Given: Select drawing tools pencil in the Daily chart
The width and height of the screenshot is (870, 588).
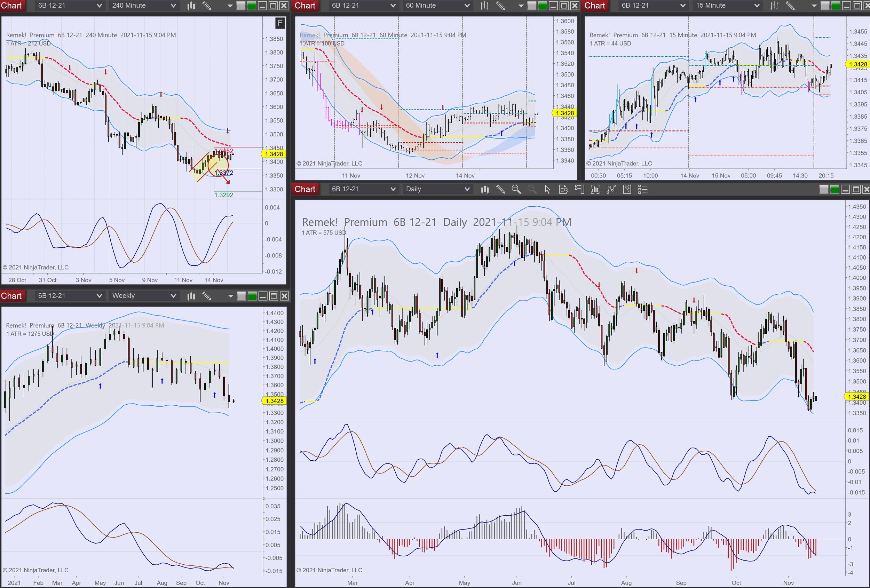Looking at the screenshot, I should (x=500, y=189).
